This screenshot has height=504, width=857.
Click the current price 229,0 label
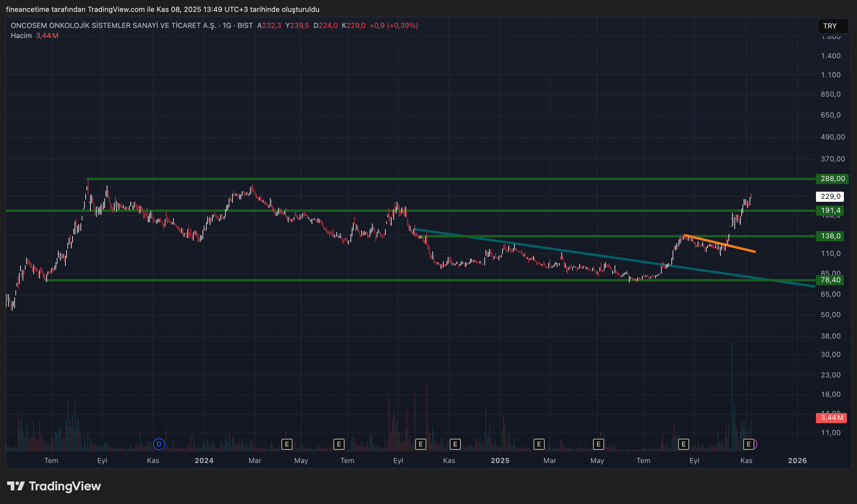[830, 196]
